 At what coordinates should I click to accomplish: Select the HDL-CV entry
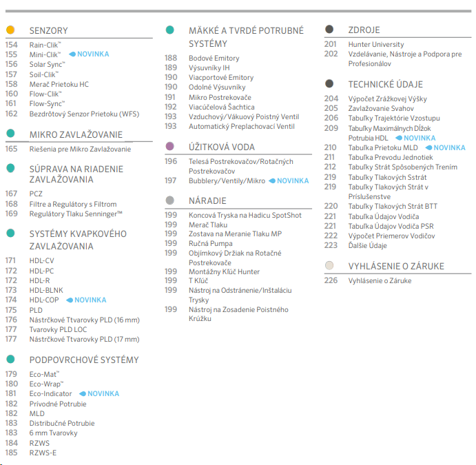click(41, 260)
